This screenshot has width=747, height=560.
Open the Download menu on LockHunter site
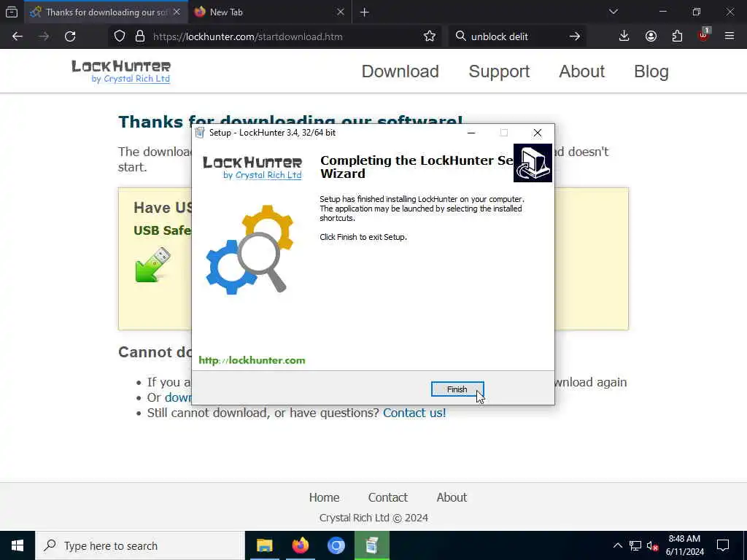click(x=400, y=71)
